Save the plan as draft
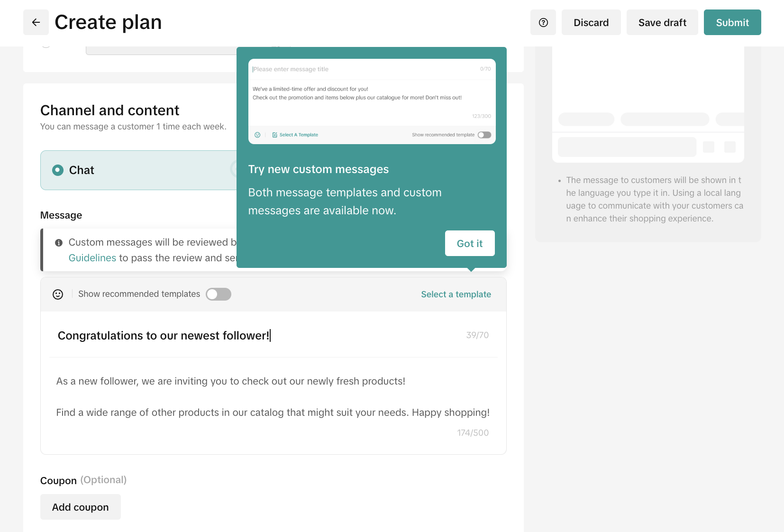The height and width of the screenshot is (532, 784). coord(662,22)
